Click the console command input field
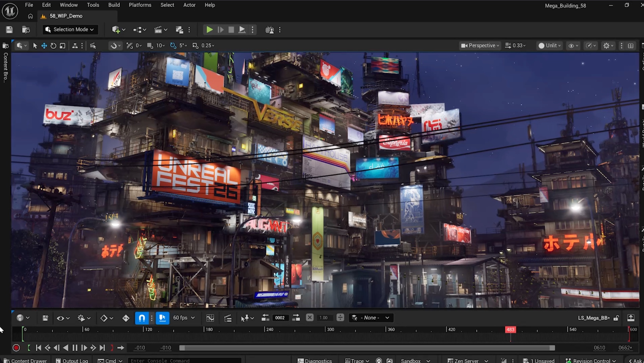 click(x=184, y=361)
